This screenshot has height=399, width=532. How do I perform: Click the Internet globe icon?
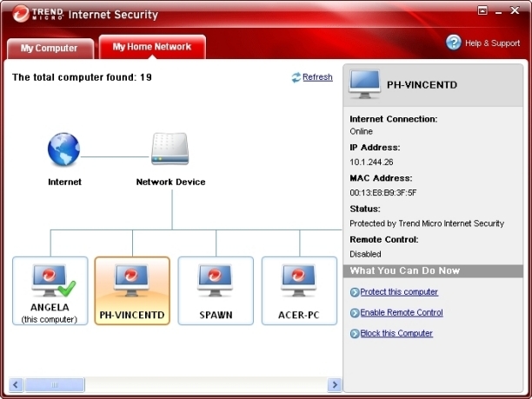63,150
